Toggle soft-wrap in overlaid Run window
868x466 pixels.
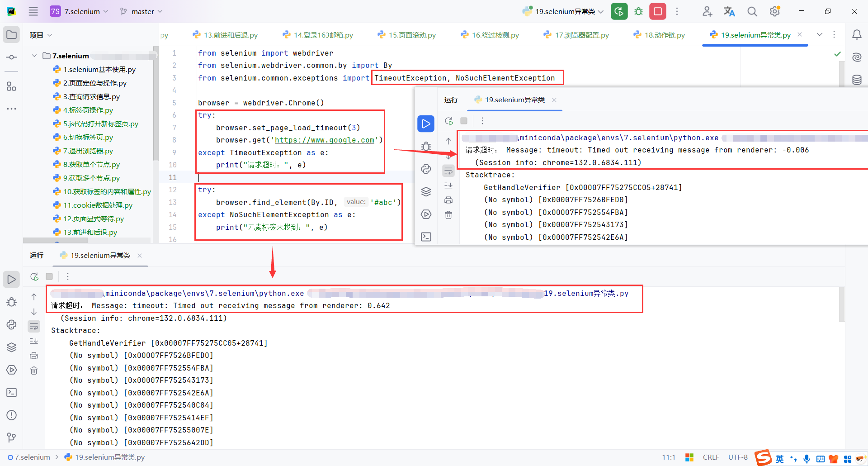click(x=448, y=171)
